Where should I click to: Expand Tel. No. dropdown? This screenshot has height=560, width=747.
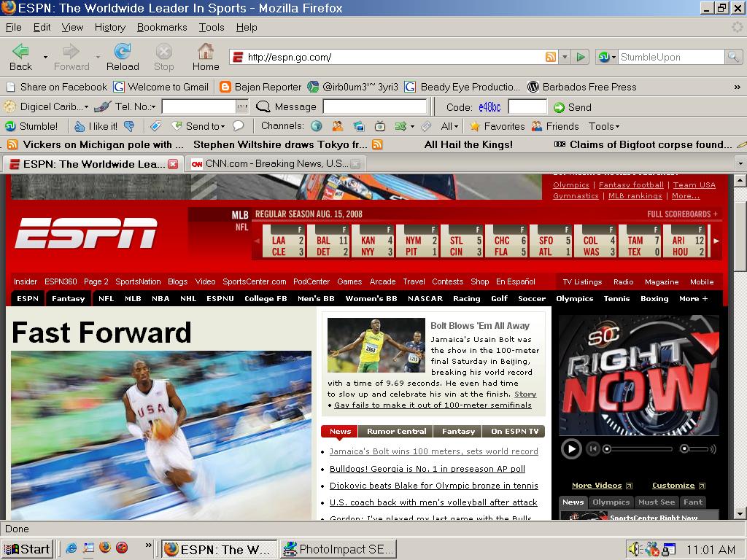[x=153, y=107]
